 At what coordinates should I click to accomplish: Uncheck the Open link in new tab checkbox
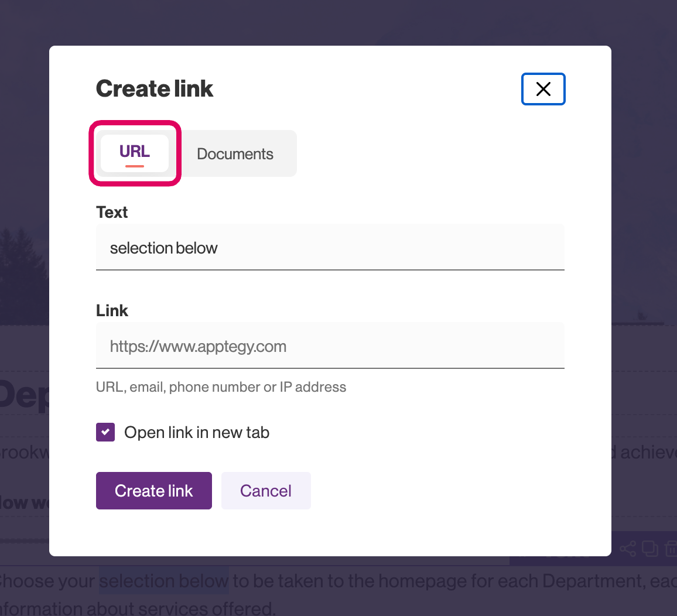[105, 433]
